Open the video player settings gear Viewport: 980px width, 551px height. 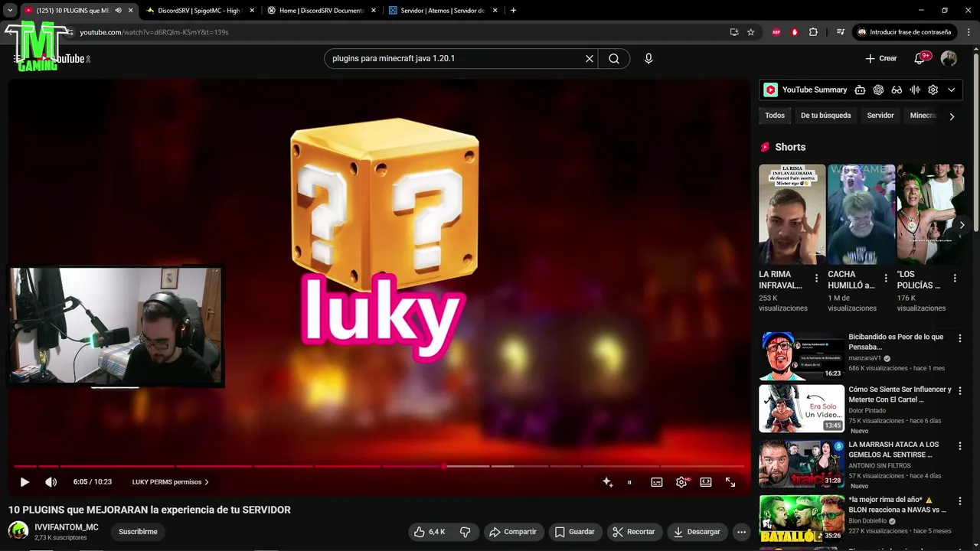pos(681,482)
